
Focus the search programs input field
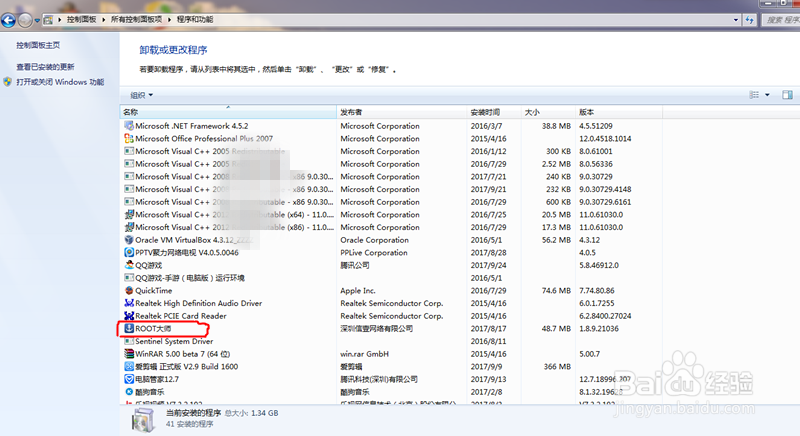(x=781, y=20)
